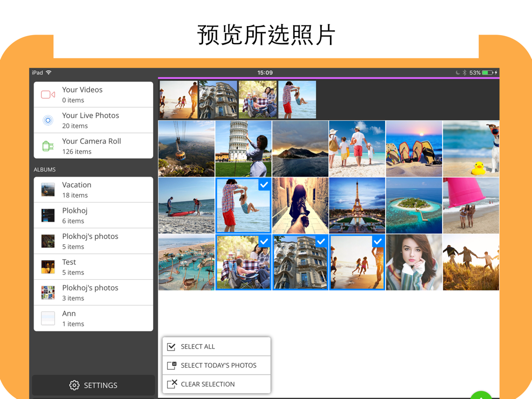
Task: Open the Plokhoj album with 6 items
Action: (x=93, y=215)
